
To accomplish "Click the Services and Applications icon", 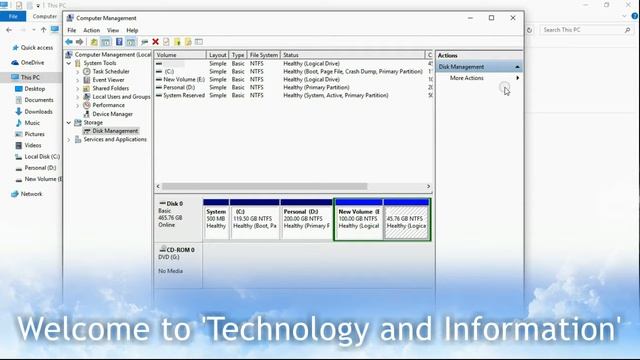I will coord(78,140).
